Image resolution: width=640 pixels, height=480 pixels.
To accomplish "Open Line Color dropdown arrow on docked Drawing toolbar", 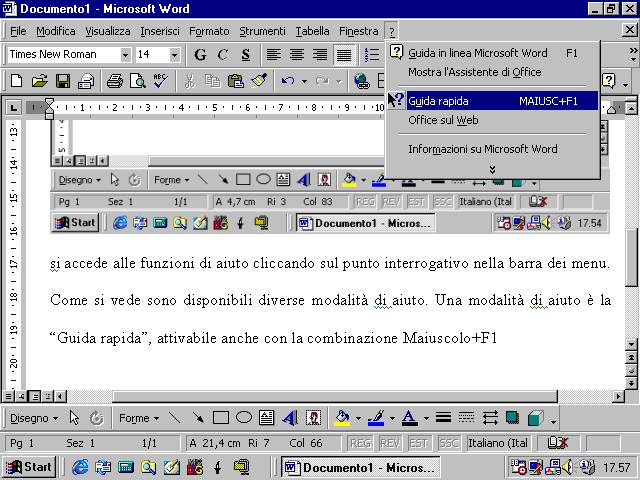I will click(392, 418).
